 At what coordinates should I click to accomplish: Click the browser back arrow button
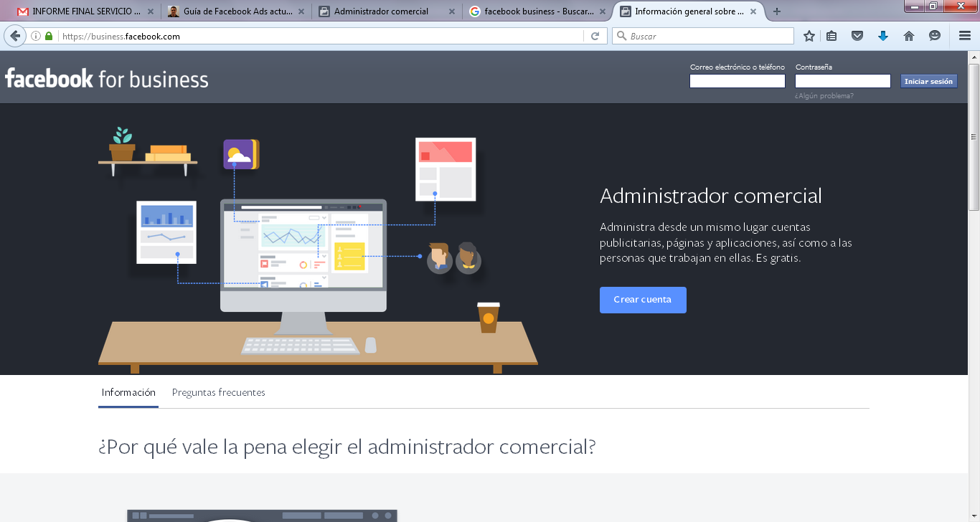pyautogui.click(x=15, y=36)
